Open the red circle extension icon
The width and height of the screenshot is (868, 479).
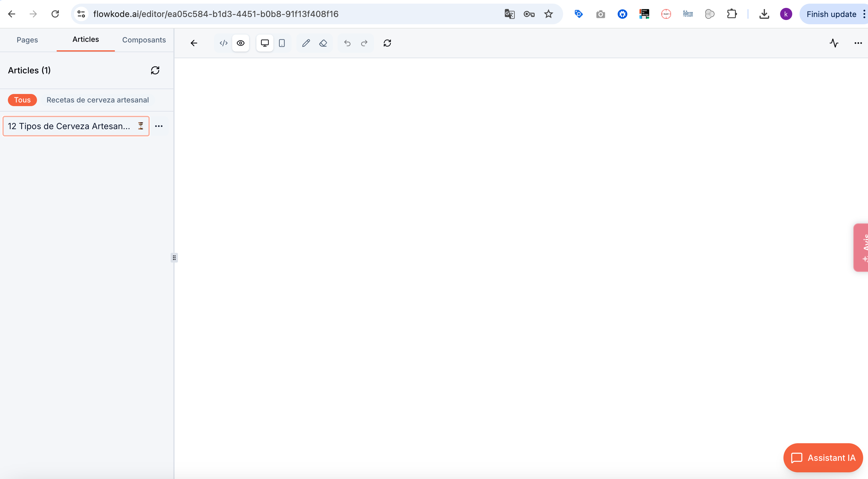point(666,14)
